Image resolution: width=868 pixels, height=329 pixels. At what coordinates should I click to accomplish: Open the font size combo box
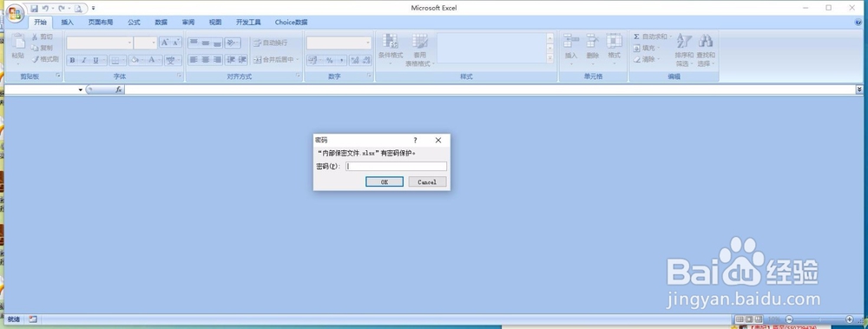(x=146, y=43)
